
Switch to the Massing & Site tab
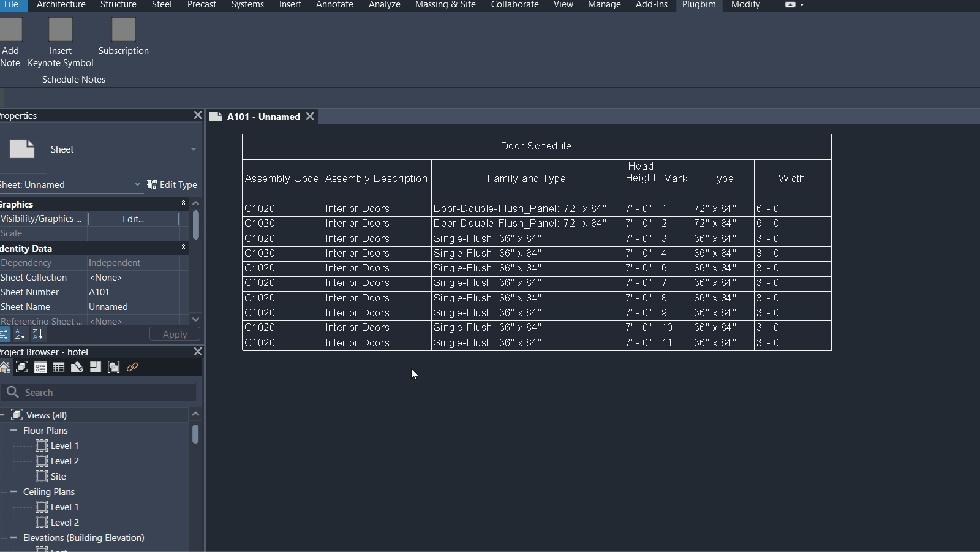coord(445,4)
